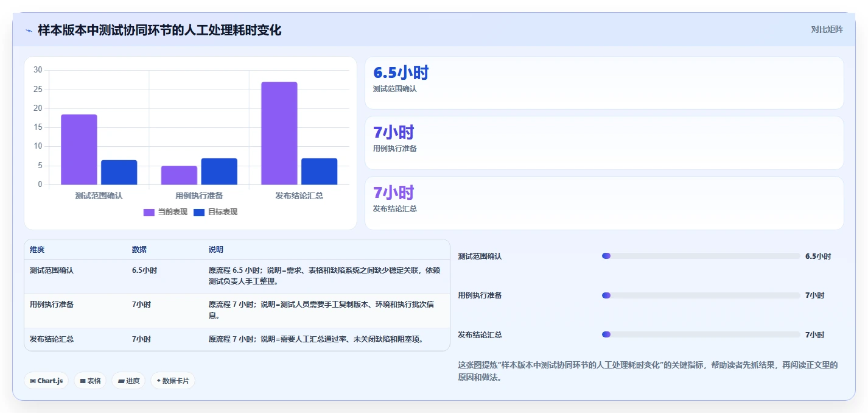
Task: Click the blue 目标表现 bar for 测试范围确认
Action: click(x=119, y=172)
